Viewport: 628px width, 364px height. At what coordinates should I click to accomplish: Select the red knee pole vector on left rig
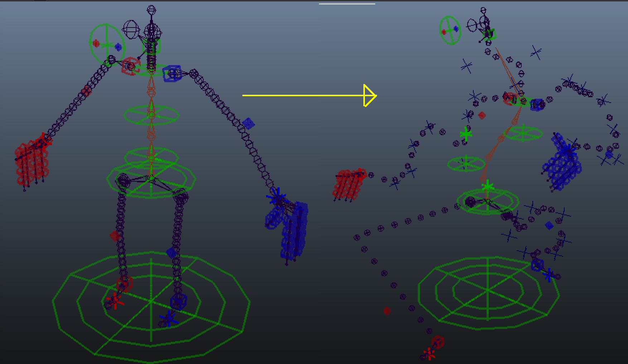point(115,236)
